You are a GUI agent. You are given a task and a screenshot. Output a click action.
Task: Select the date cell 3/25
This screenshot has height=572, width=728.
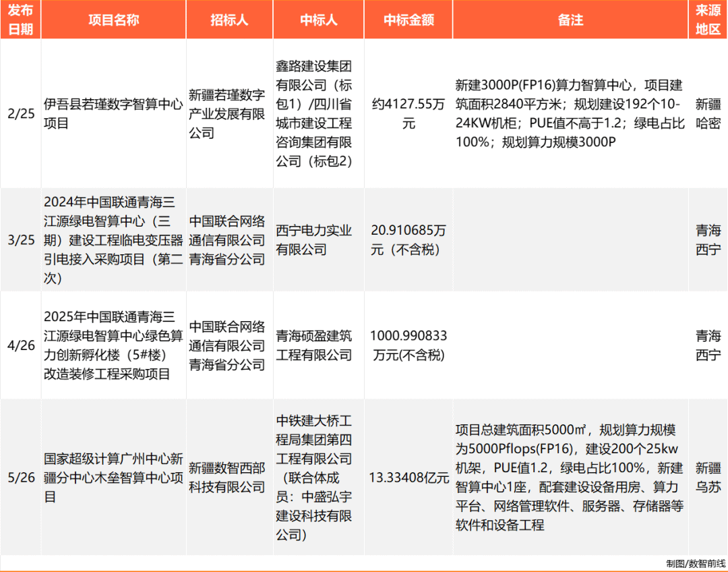click(21, 239)
